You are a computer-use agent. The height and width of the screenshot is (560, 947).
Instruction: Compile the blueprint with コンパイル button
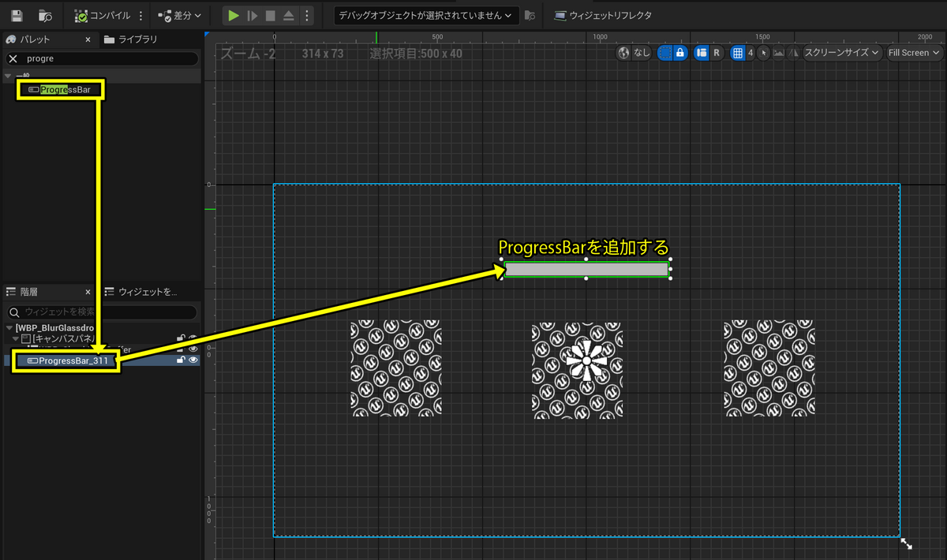click(x=103, y=15)
